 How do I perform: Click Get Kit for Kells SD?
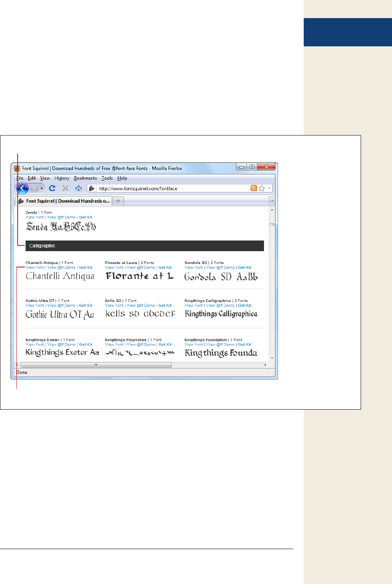165,305
